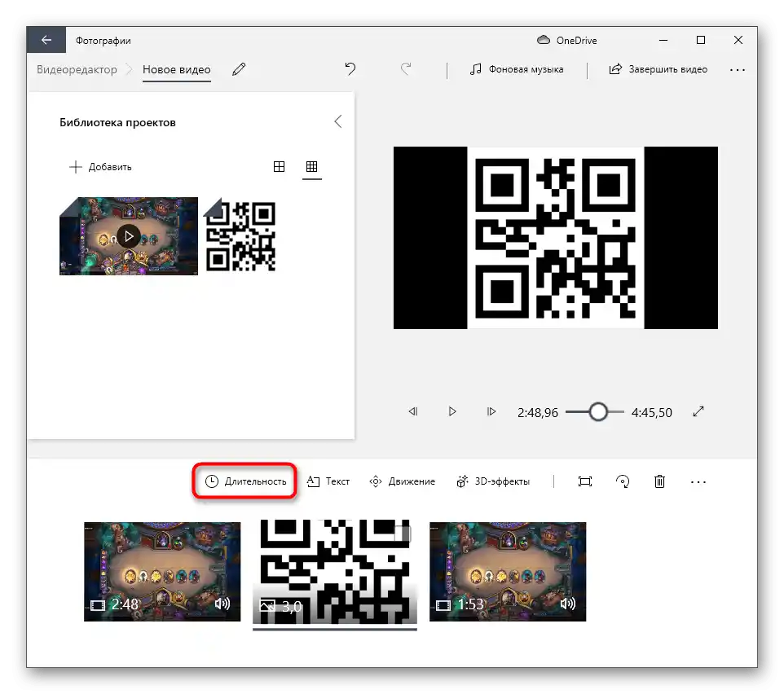Click Добавить to add media
This screenshot has width=784, height=694.
[x=100, y=167]
